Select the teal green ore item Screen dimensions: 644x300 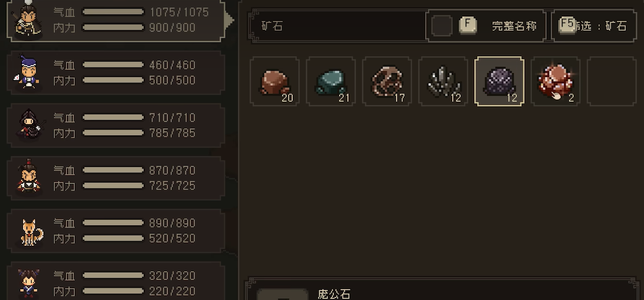tap(331, 81)
